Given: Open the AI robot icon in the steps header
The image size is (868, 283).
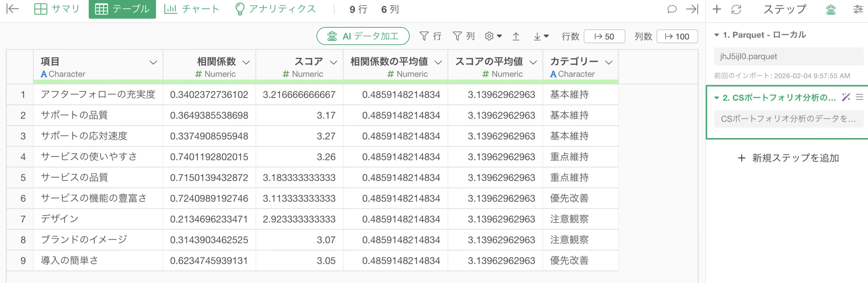Looking at the screenshot, I should click(831, 9).
